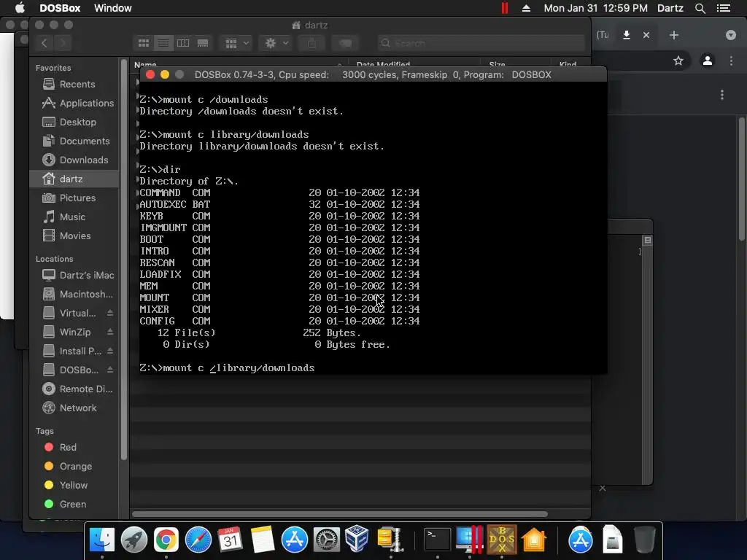Switch Finder to list view
This screenshot has width=747, height=560.
[163, 43]
